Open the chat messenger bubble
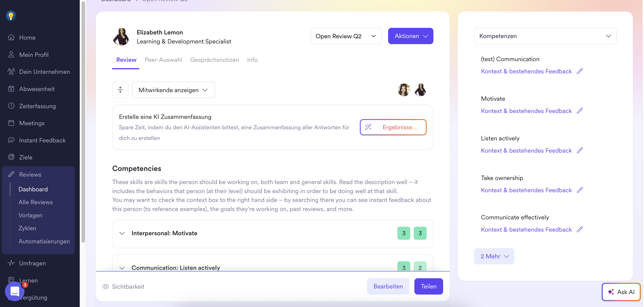Image resolution: width=644 pixels, height=307 pixels. (15, 291)
